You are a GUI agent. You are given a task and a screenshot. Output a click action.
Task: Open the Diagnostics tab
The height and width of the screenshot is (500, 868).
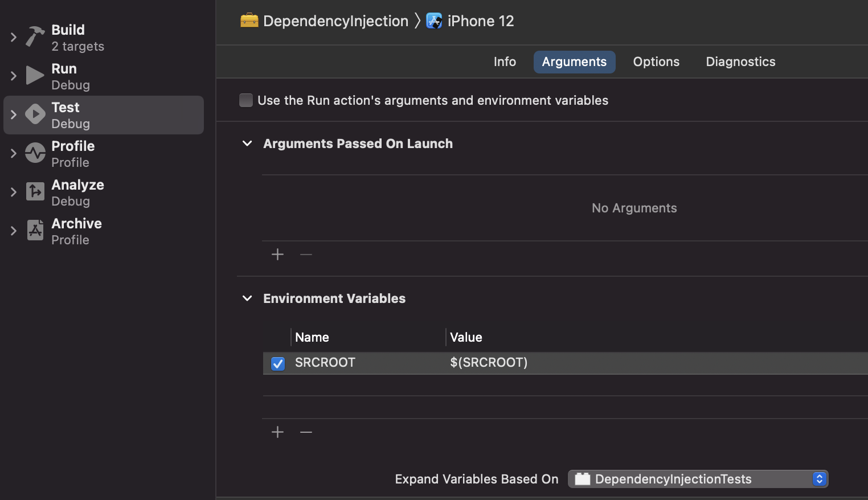click(740, 62)
